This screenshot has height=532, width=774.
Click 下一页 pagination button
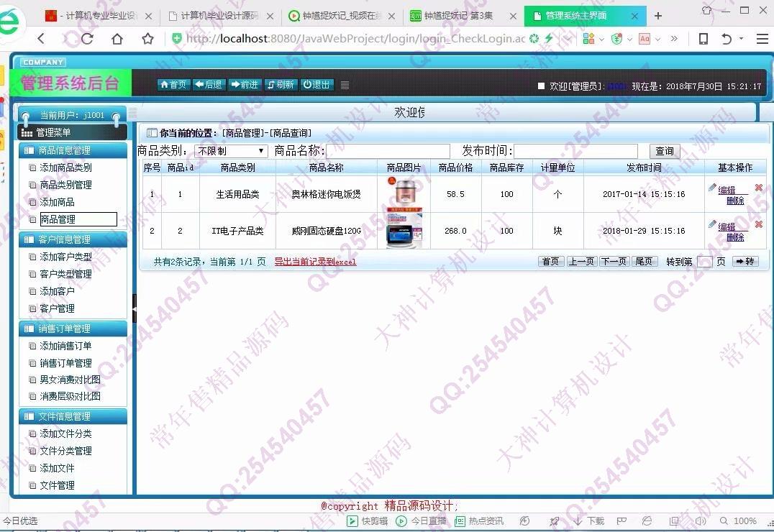click(x=614, y=262)
